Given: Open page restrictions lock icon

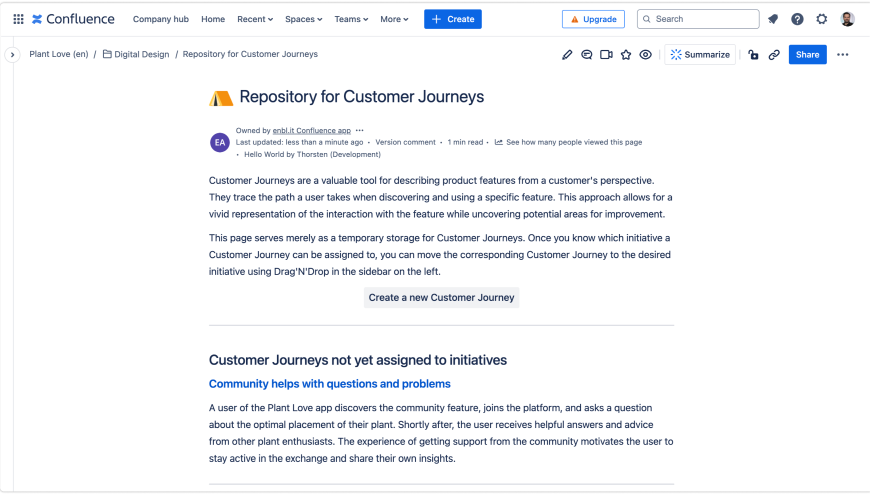Looking at the screenshot, I should [753, 55].
